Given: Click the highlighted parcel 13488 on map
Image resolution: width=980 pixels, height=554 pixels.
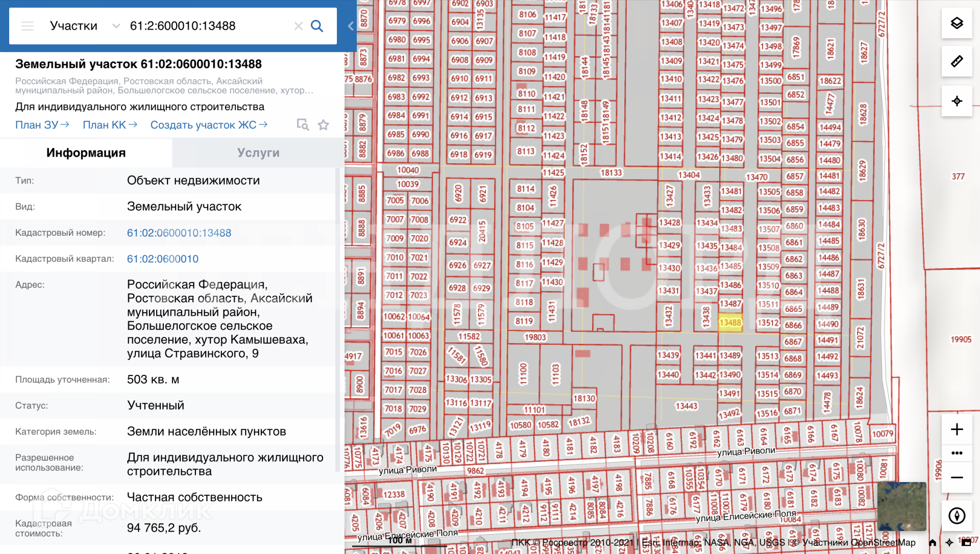Looking at the screenshot, I should point(730,323).
